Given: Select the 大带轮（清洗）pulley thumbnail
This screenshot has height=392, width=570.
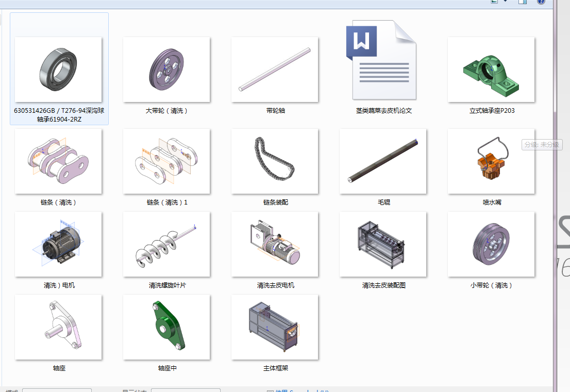Looking at the screenshot, I should [166, 70].
